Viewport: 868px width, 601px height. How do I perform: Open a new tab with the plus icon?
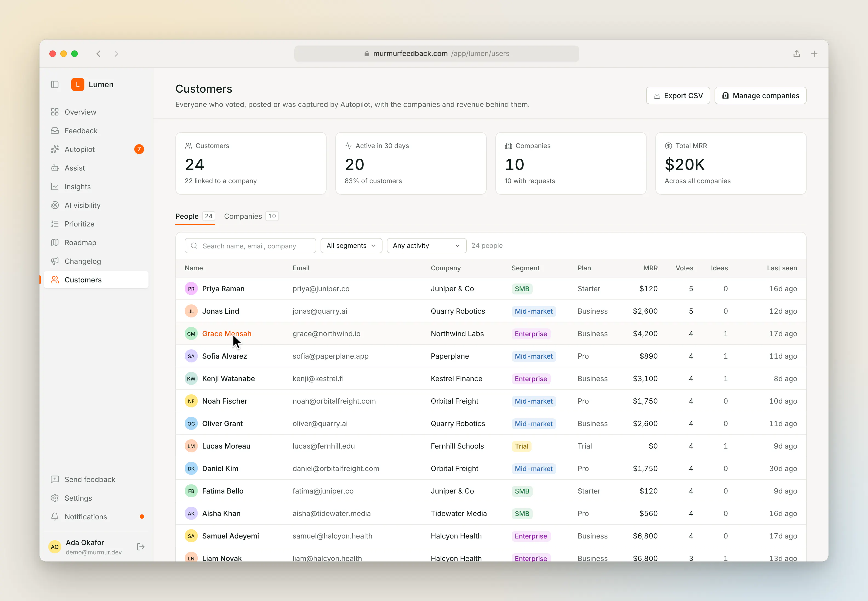pos(814,54)
